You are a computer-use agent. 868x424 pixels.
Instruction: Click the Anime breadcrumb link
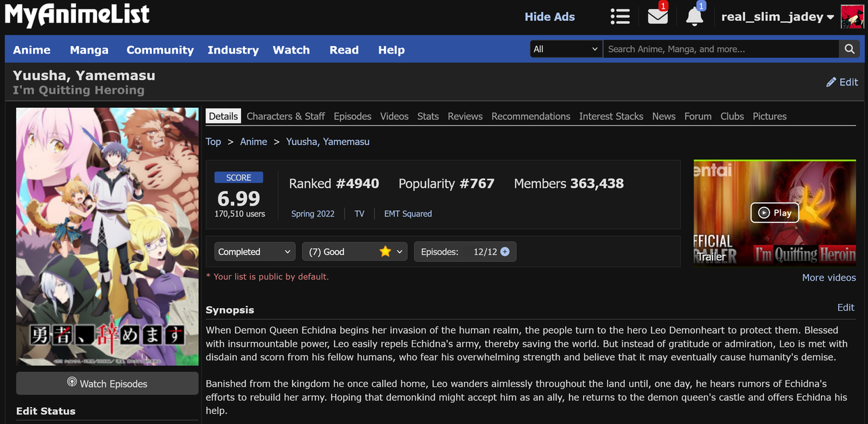tap(253, 142)
